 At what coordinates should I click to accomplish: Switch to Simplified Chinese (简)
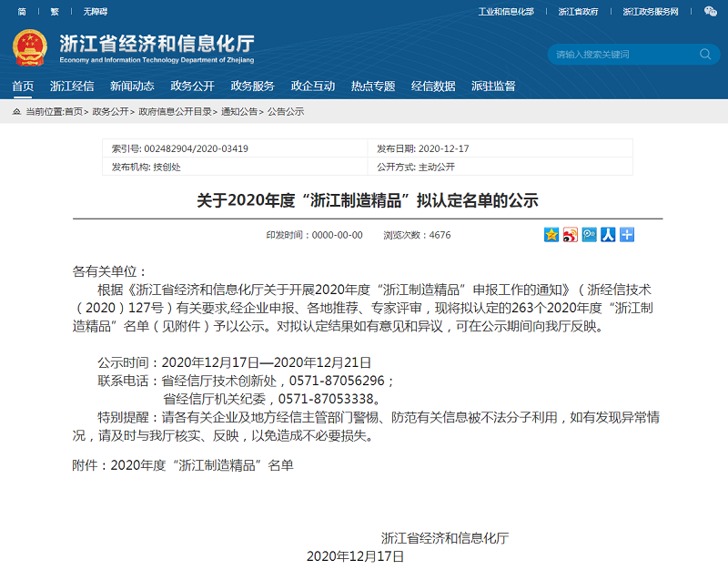pos(22,12)
